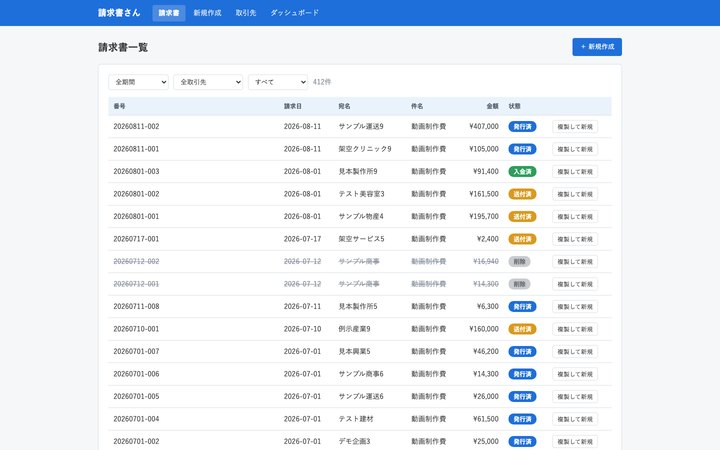The width and height of the screenshot is (720, 450).
Task: Select invoice number 20260701-007
Action: 136,351
